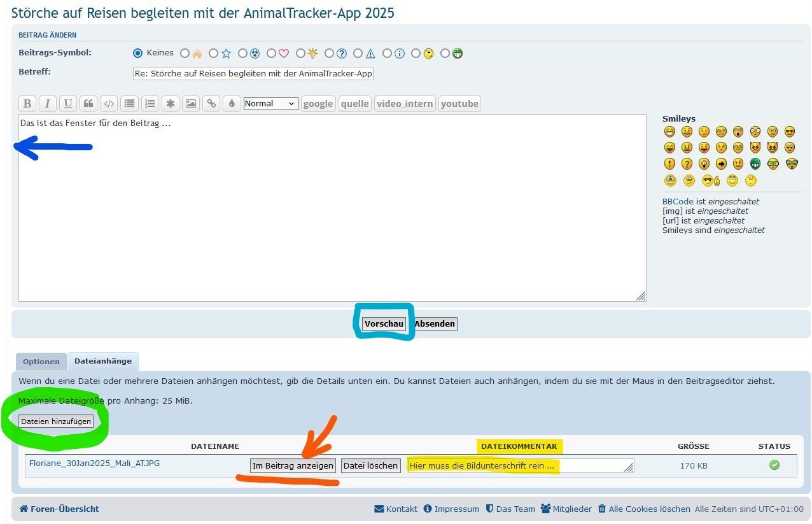This screenshot has height=524, width=812.
Task: Open the Impressum link
Action: click(x=451, y=509)
